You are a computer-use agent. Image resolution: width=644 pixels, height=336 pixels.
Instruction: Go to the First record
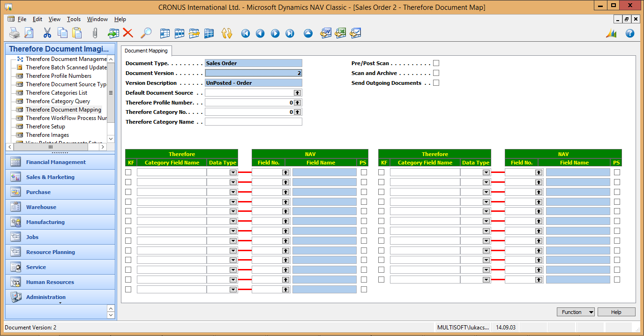[x=245, y=33]
